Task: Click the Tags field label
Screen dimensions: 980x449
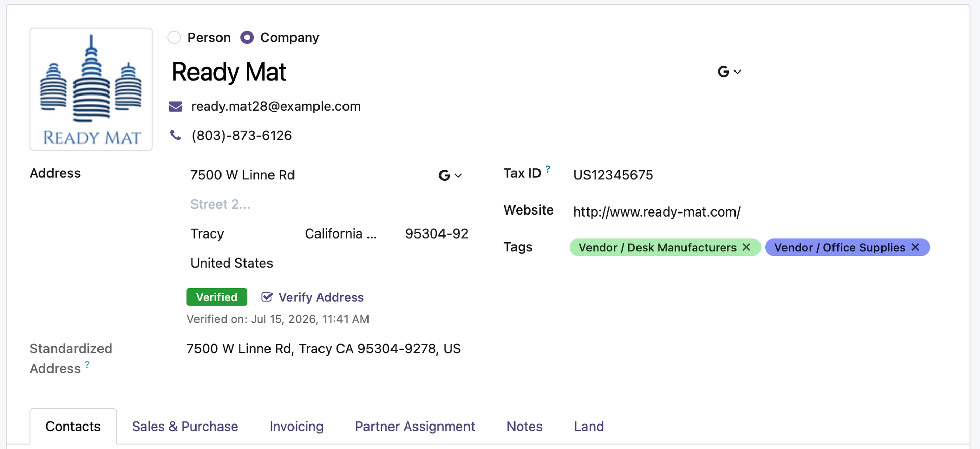Action: click(518, 247)
